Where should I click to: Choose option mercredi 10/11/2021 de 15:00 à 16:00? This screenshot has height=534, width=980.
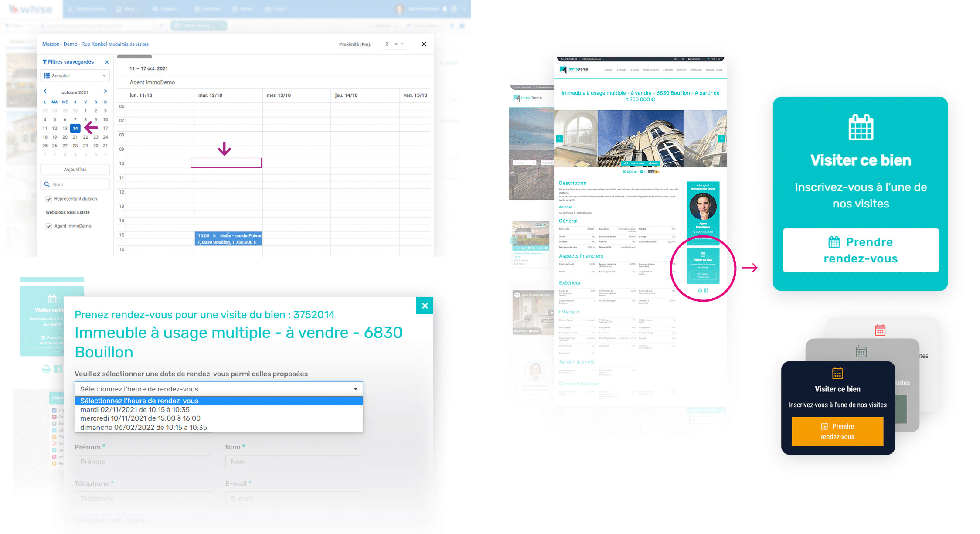(140, 418)
